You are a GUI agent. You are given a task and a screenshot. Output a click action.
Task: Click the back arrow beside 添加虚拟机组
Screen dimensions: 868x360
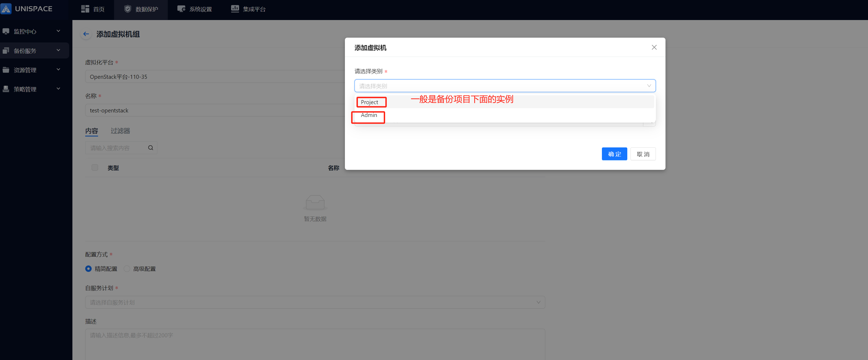[86, 34]
